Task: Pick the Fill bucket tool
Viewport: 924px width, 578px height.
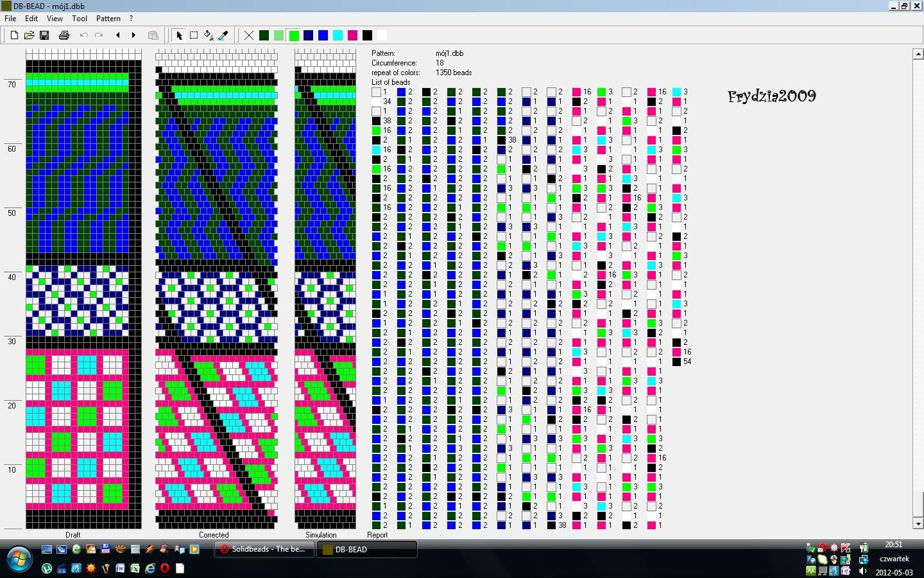Action: 209,35
